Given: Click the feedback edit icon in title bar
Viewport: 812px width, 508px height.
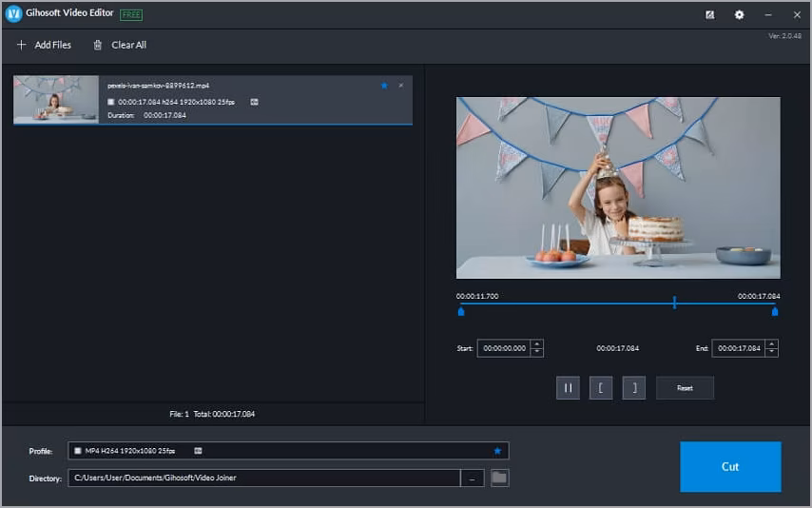Looking at the screenshot, I should pos(710,14).
